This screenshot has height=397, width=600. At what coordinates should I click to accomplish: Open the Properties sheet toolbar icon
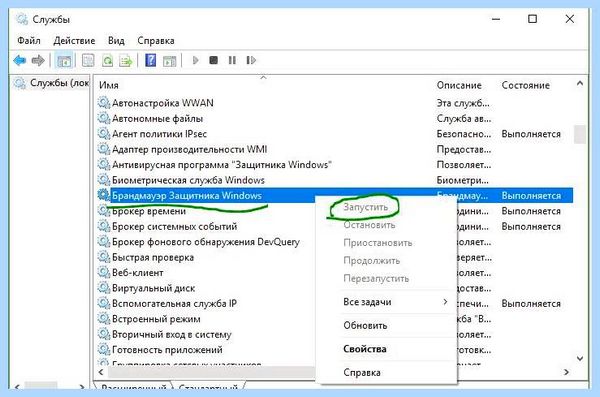coord(88,60)
